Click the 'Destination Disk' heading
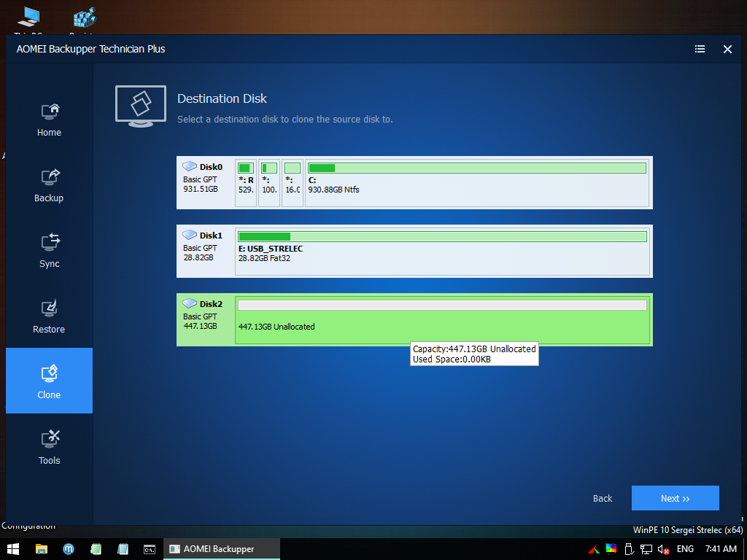This screenshot has width=747, height=560. point(222,98)
